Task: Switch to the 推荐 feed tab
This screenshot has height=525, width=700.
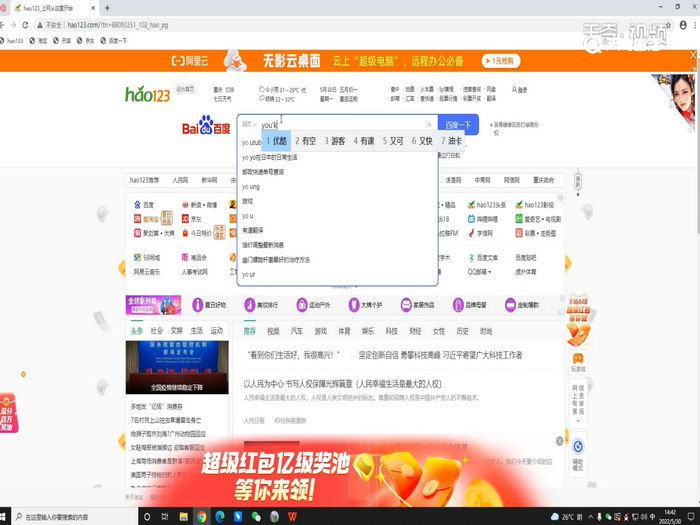Action: [x=250, y=331]
